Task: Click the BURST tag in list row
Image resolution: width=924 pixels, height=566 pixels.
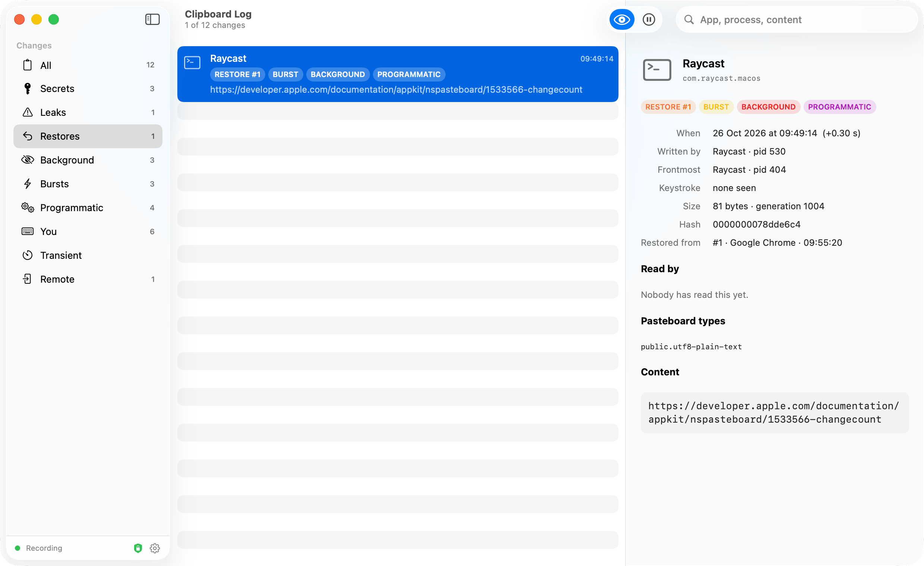Action: coord(285,74)
